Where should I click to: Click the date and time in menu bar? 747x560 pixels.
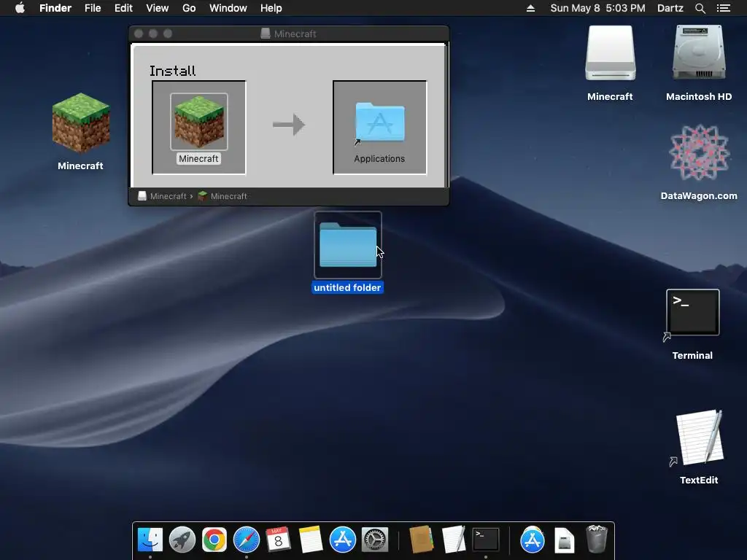point(598,8)
